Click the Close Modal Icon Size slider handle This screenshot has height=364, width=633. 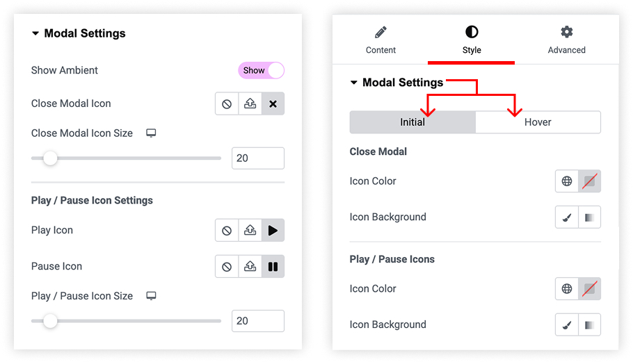pos(51,158)
